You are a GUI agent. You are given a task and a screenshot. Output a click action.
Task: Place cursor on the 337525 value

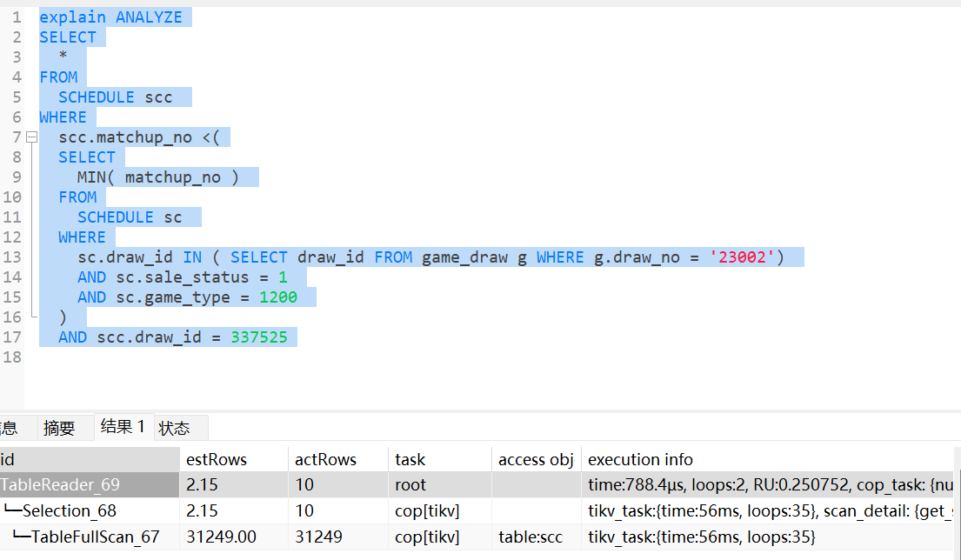point(258,337)
